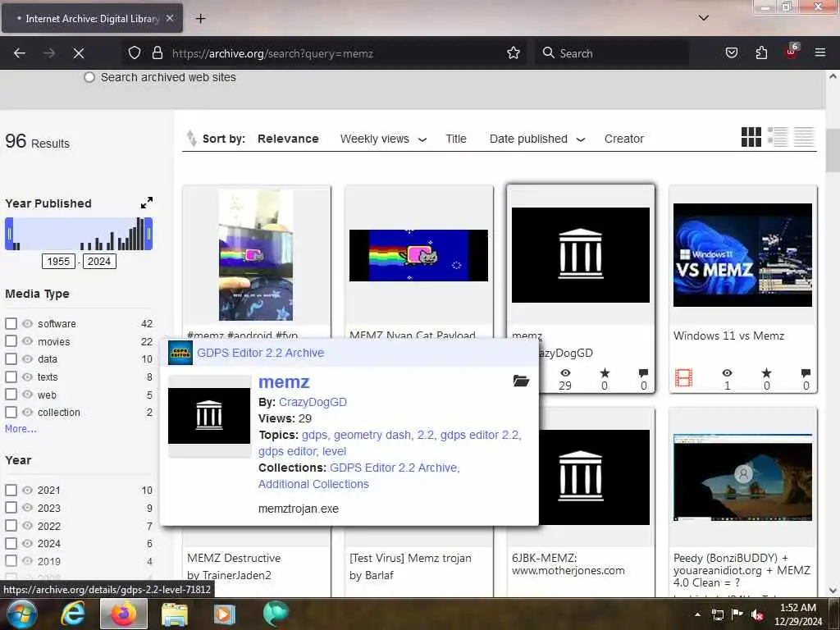Click left handle of year range slider

pyautogui.click(x=9, y=234)
